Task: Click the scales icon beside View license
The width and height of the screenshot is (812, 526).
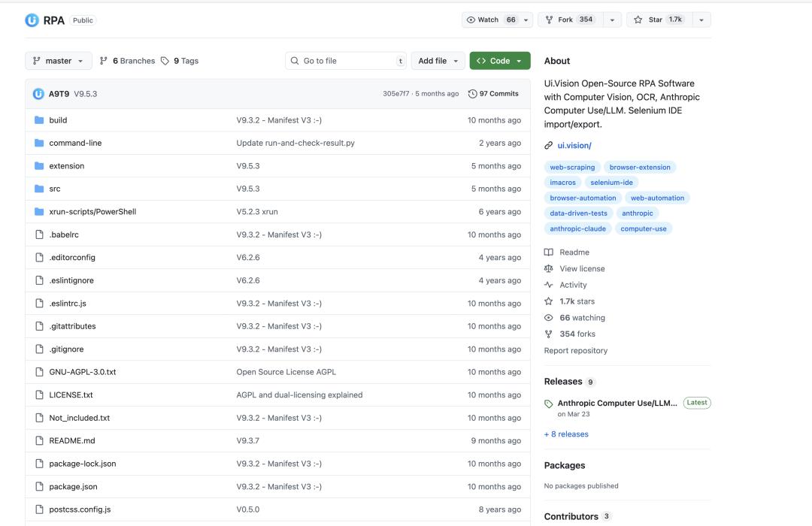Action: pyautogui.click(x=548, y=269)
